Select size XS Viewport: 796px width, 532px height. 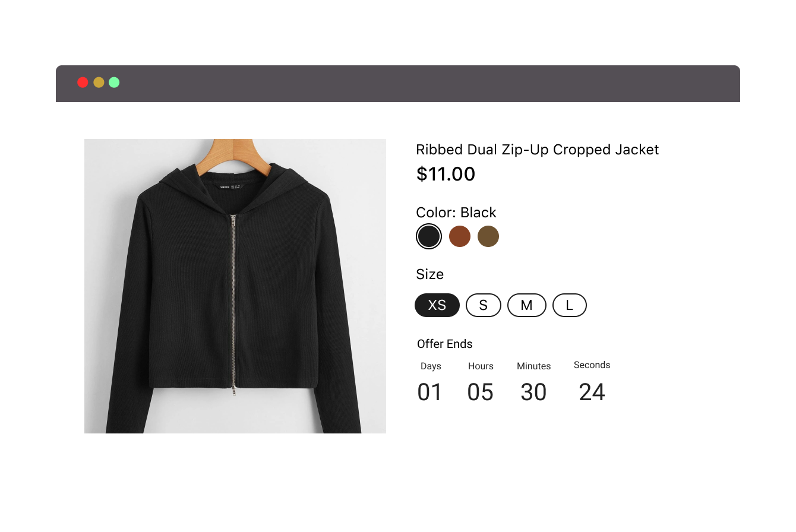click(437, 305)
